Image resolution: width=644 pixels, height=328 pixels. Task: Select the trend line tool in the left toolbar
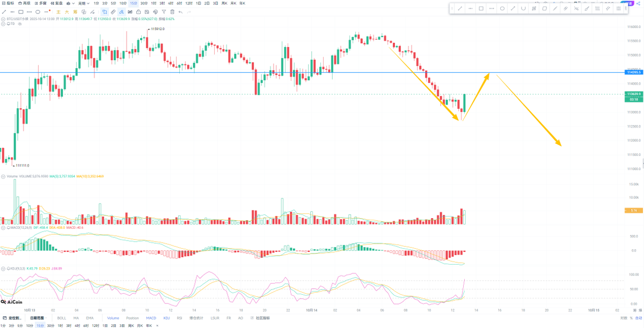point(4,12)
